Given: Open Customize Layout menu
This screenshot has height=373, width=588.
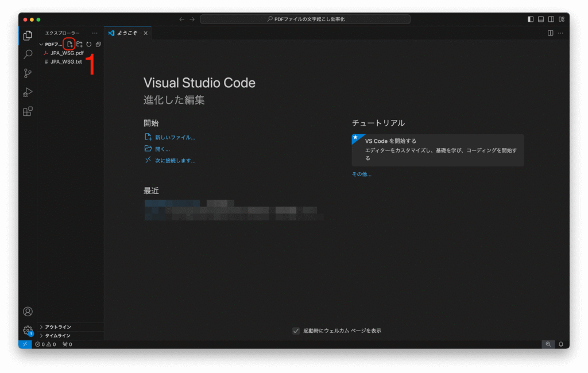Looking at the screenshot, I should click(562, 19).
